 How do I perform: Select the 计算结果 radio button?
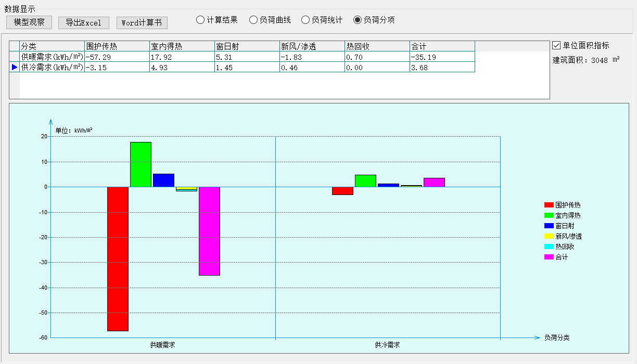(x=200, y=20)
